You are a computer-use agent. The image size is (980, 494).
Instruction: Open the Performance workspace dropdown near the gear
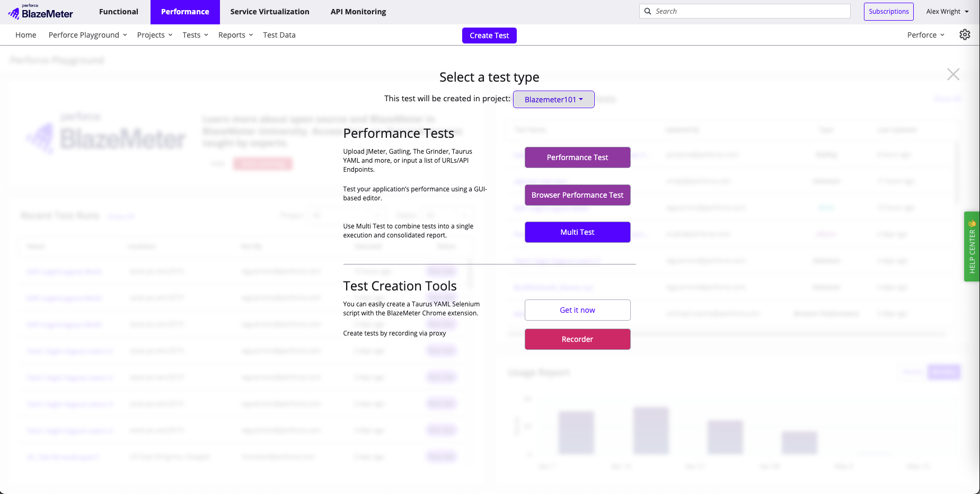(x=925, y=34)
